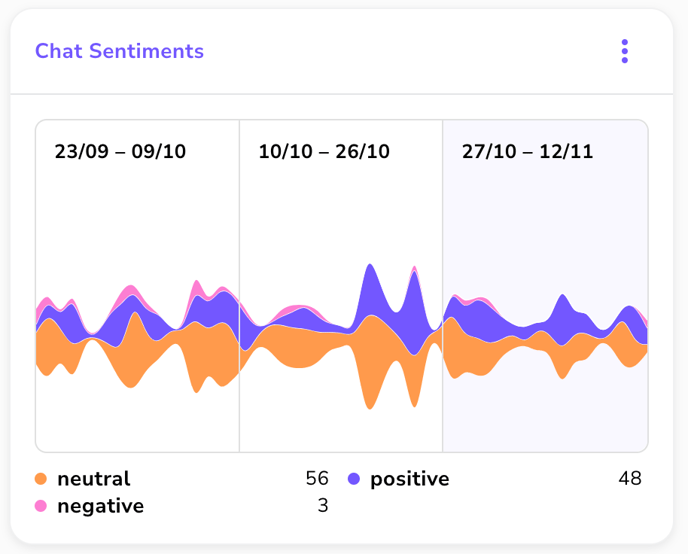
Task: Click the tallest purple peak in middle period
Action: [370, 290]
